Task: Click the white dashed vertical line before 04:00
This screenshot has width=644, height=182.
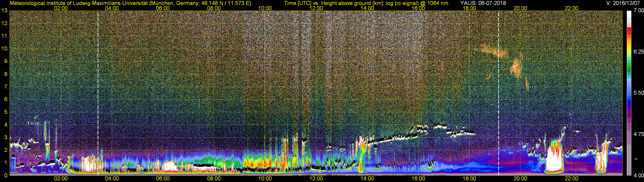Action: (98, 93)
